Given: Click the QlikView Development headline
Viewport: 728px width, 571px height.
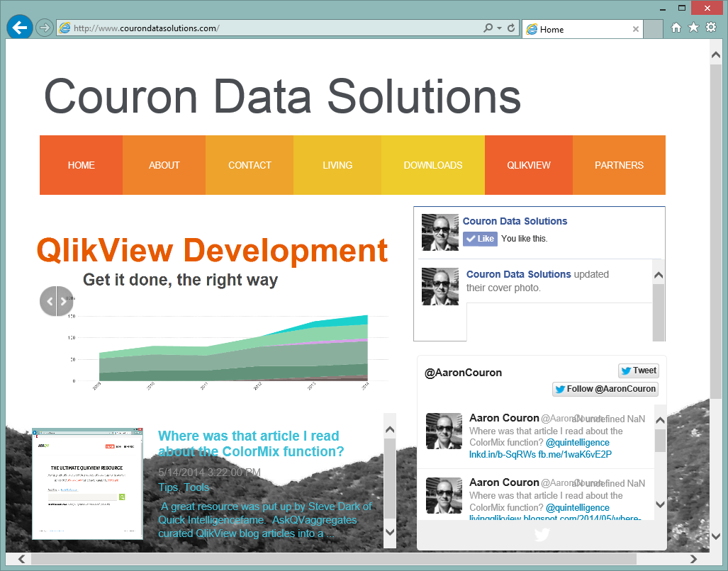Looking at the screenshot, I should point(212,250).
